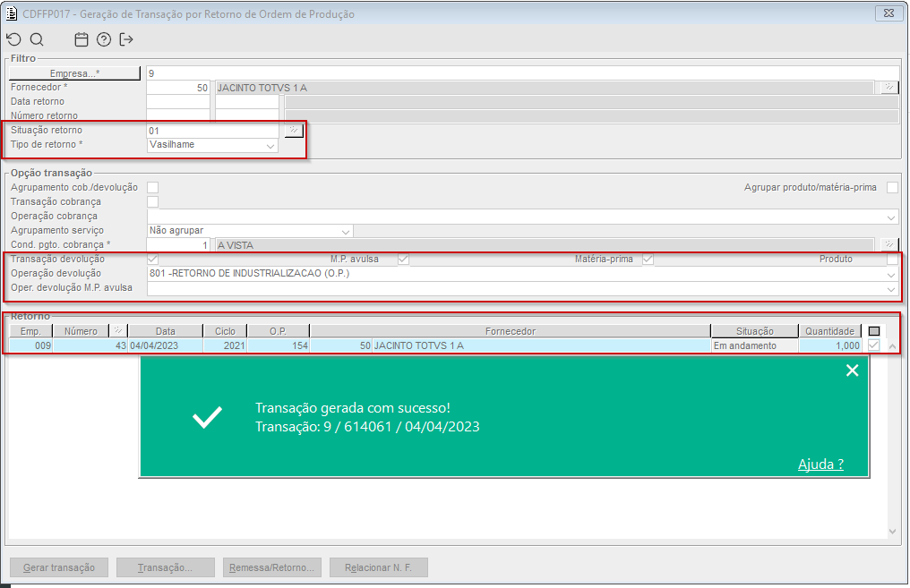910x588 pixels.
Task: Toggle Produto checkbox
Action: point(893,260)
